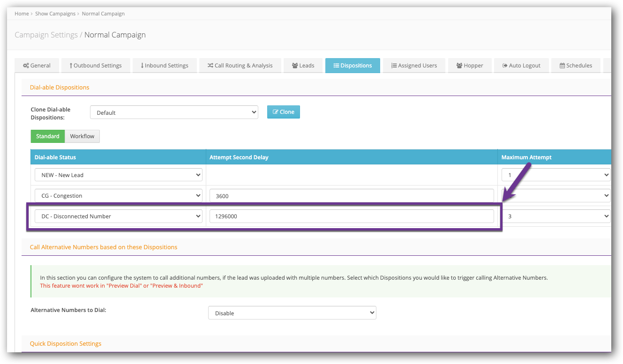The height and width of the screenshot is (364, 623).
Task: Click the Campaign Settings page title
Action: tap(46, 35)
